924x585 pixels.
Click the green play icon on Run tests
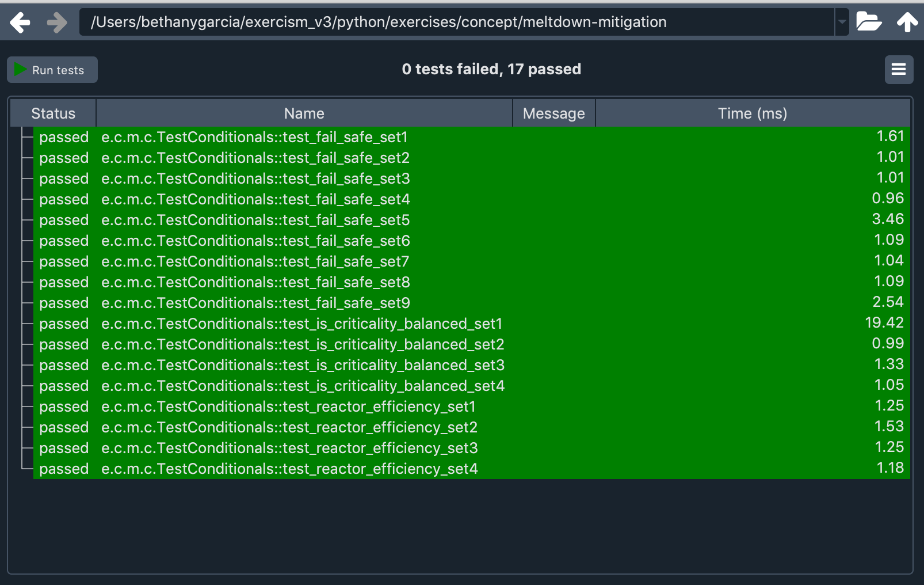click(20, 69)
